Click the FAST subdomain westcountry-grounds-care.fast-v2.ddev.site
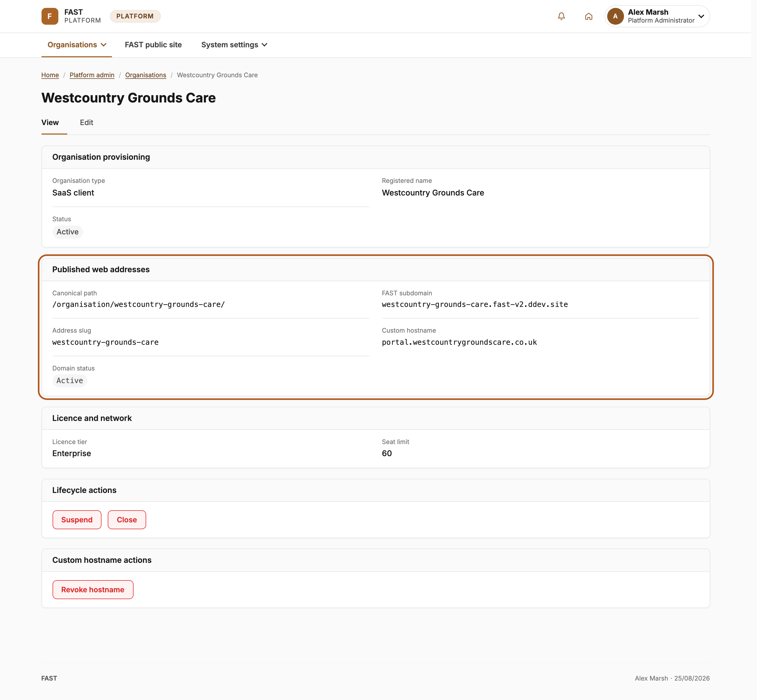This screenshot has height=700, width=757. 475,305
